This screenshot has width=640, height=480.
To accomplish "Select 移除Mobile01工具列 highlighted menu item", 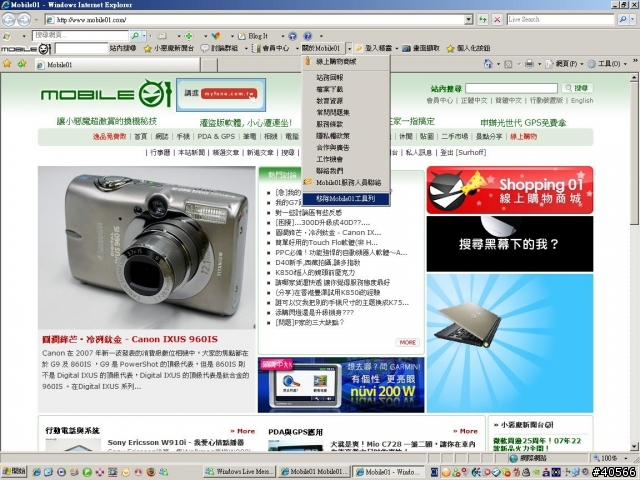I will [346, 199].
